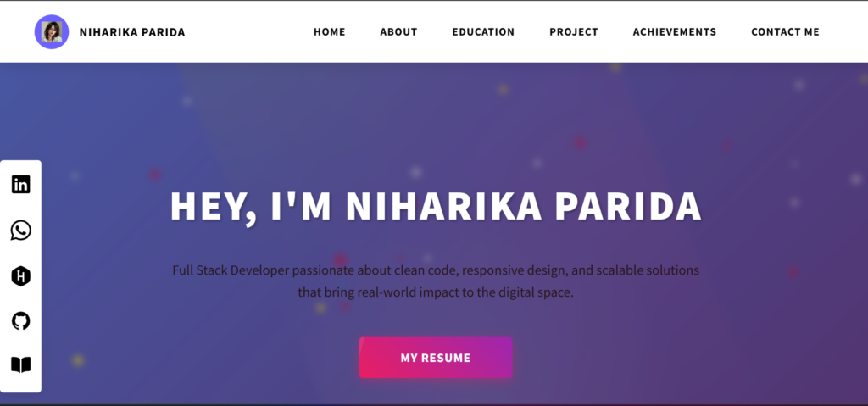Screen dimensions: 868x406
Task: Click the "Full Stack Developer passionate" tagline line
Action: (436, 270)
